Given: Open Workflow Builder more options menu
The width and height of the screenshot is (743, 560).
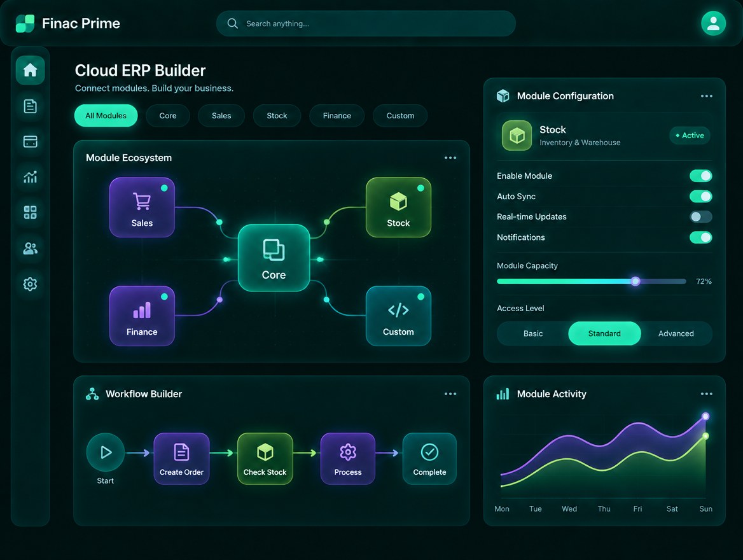Looking at the screenshot, I should pyautogui.click(x=450, y=393).
